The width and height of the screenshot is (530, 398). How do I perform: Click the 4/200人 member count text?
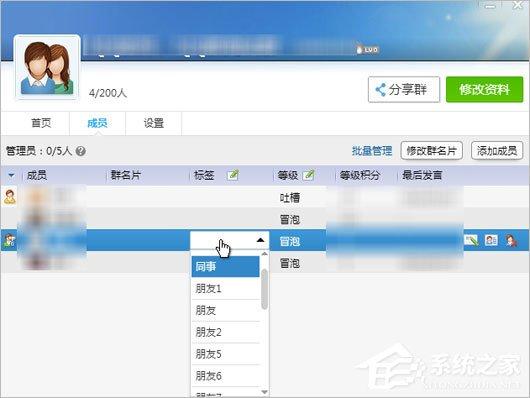108,93
